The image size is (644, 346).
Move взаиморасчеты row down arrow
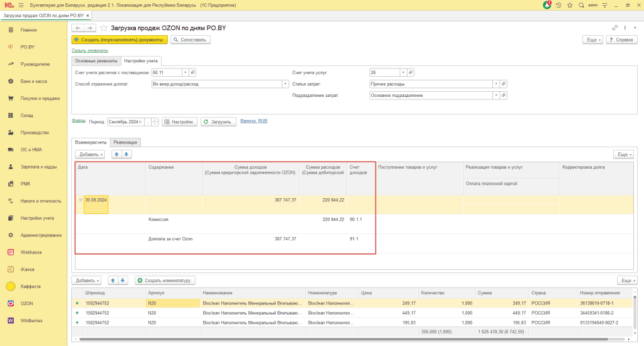point(126,154)
